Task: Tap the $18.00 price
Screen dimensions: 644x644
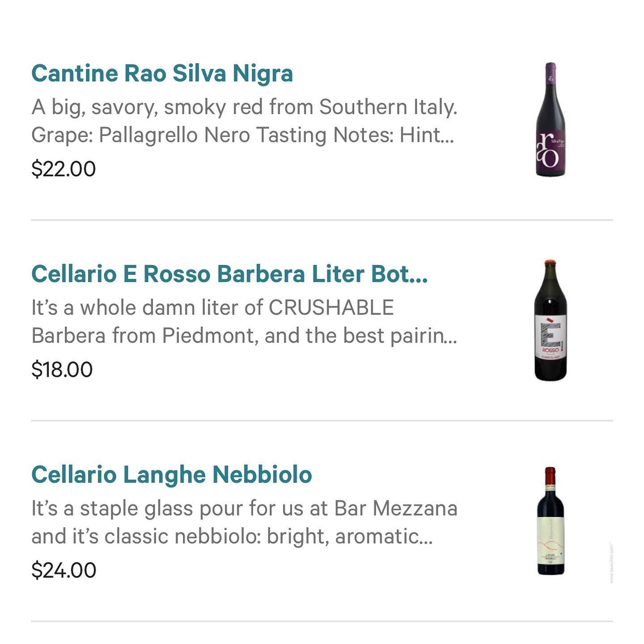Action: pyautogui.click(x=62, y=370)
